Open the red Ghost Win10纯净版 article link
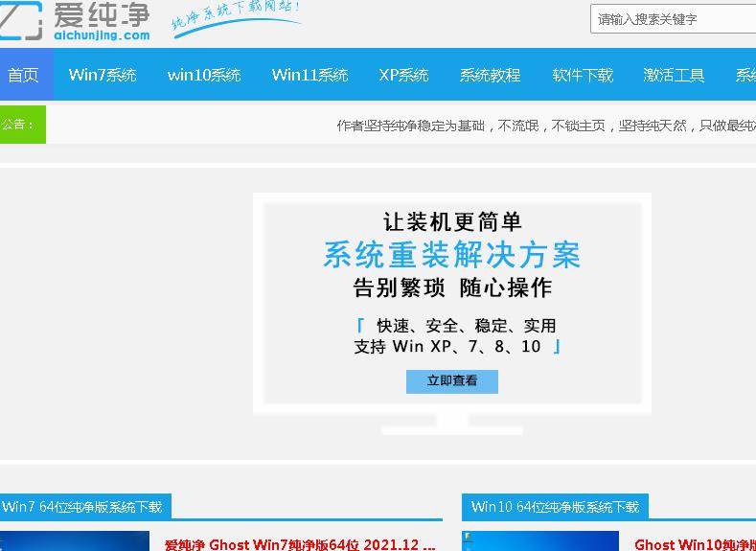The image size is (756, 551). (x=694, y=544)
